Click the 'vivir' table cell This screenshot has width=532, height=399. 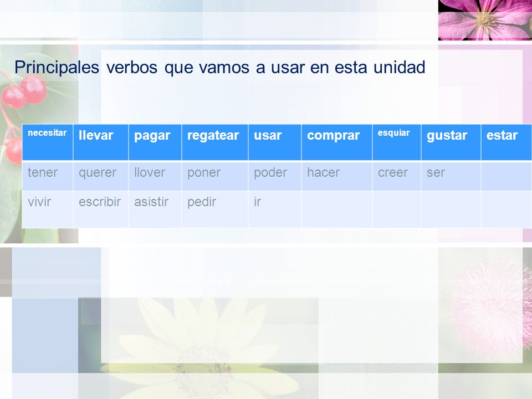point(48,209)
